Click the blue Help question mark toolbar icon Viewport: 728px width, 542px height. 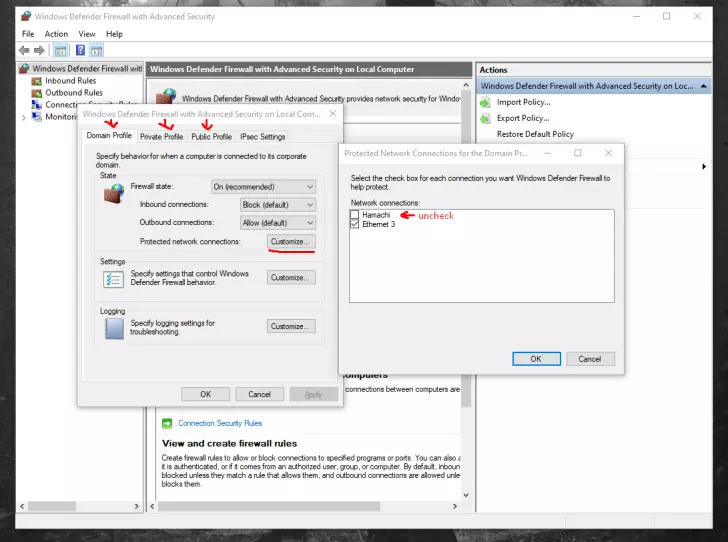[80, 50]
